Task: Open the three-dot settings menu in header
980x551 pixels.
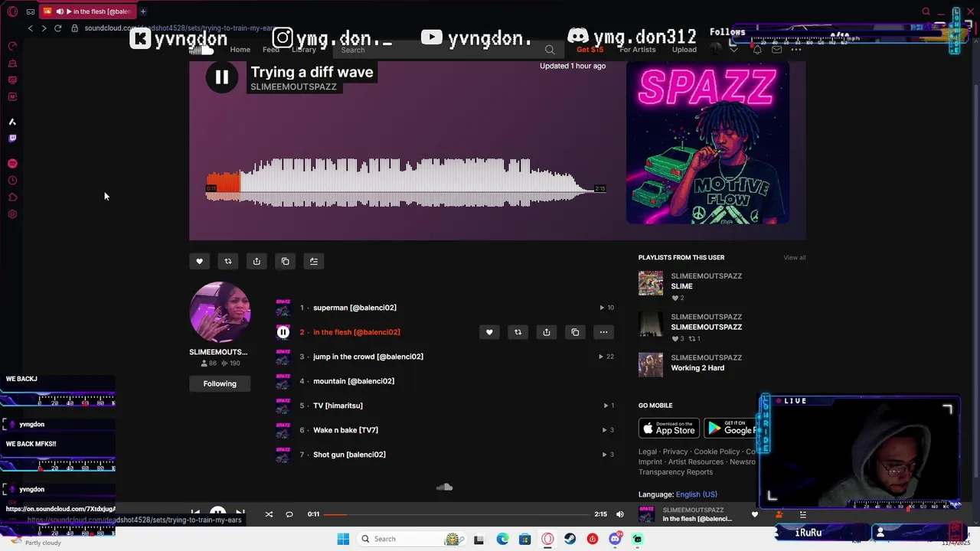Action: tap(796, 50)
